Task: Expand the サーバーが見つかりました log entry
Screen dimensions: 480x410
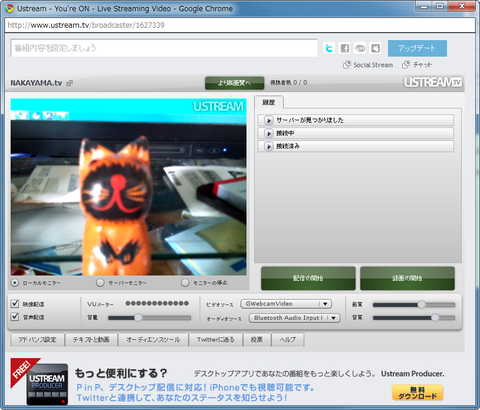Action: [x=356, y=120]
